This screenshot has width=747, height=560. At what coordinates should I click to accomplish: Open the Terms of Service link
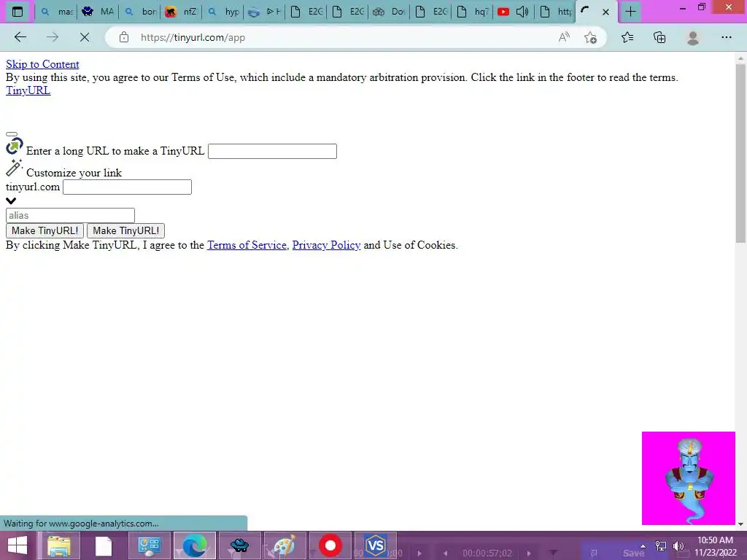coord(247,245)
